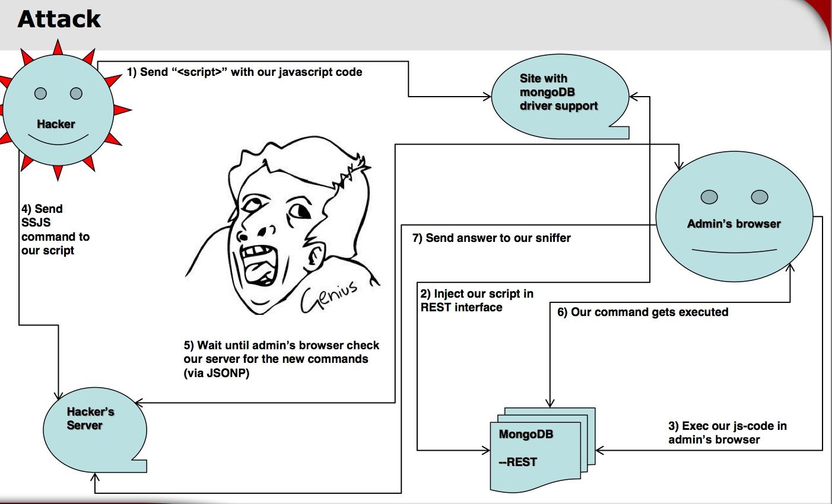Click step "6) Our command gets executed"

[x=643, y=312]
